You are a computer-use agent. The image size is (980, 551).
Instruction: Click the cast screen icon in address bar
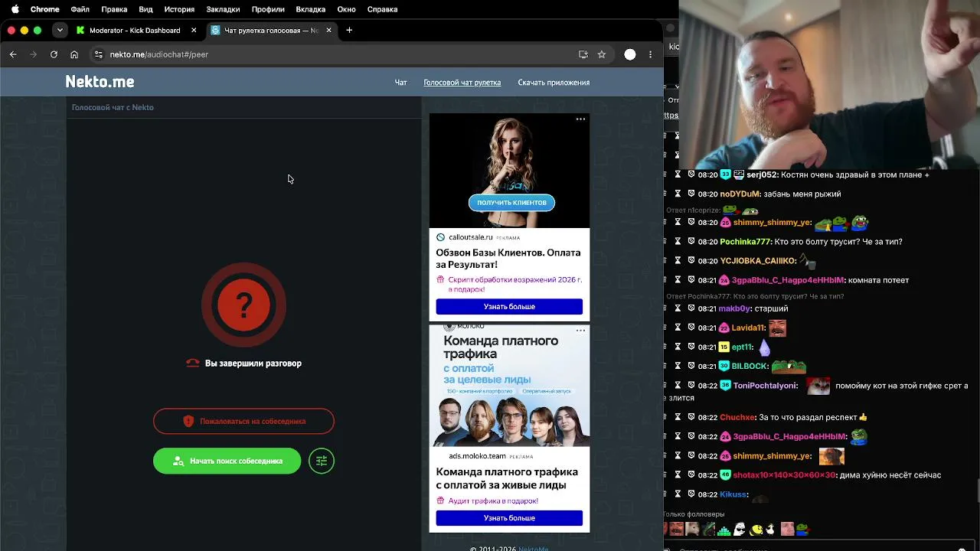[x=583, y=54]
